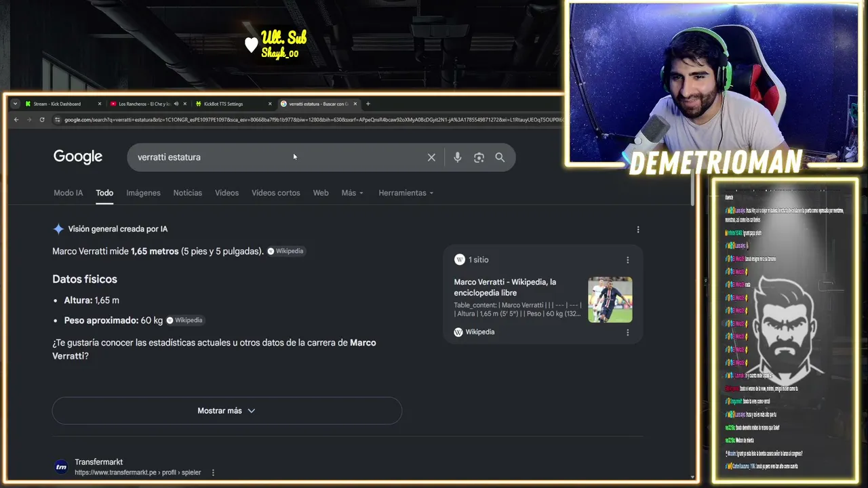Close the verratti estatura tab
The image size is (868, 488).
pos(355,104)
